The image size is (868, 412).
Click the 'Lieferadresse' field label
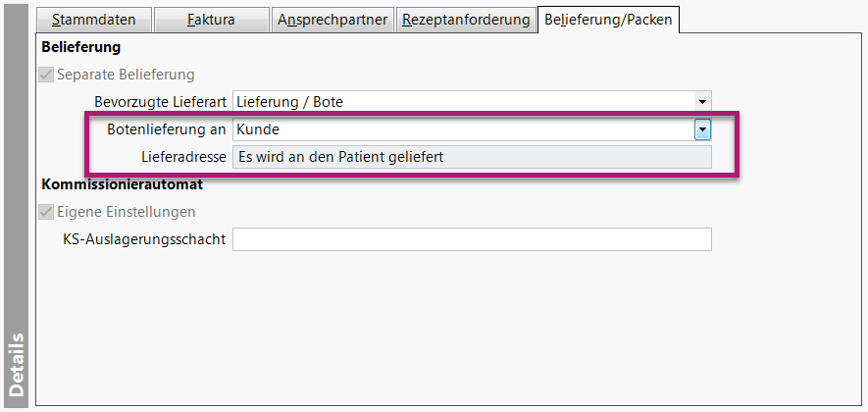[x=185, y=157]
